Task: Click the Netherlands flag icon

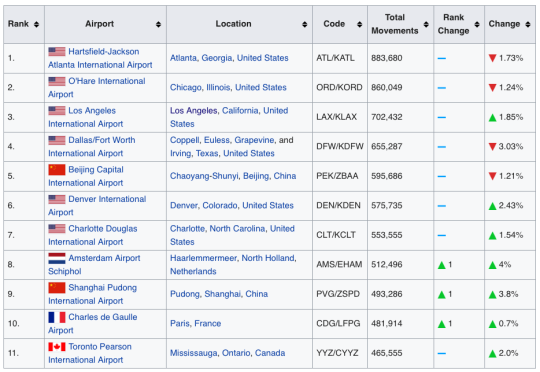Action: coord(57,258)
